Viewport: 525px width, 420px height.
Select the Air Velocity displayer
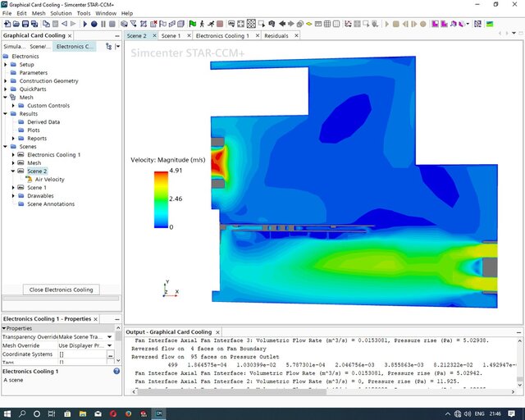click(x=49, y=180)
